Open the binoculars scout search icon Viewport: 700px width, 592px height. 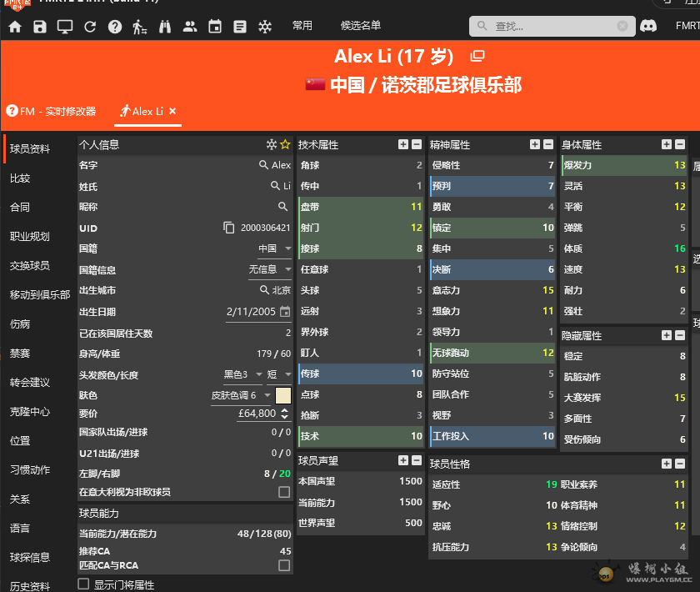(165, 27)
